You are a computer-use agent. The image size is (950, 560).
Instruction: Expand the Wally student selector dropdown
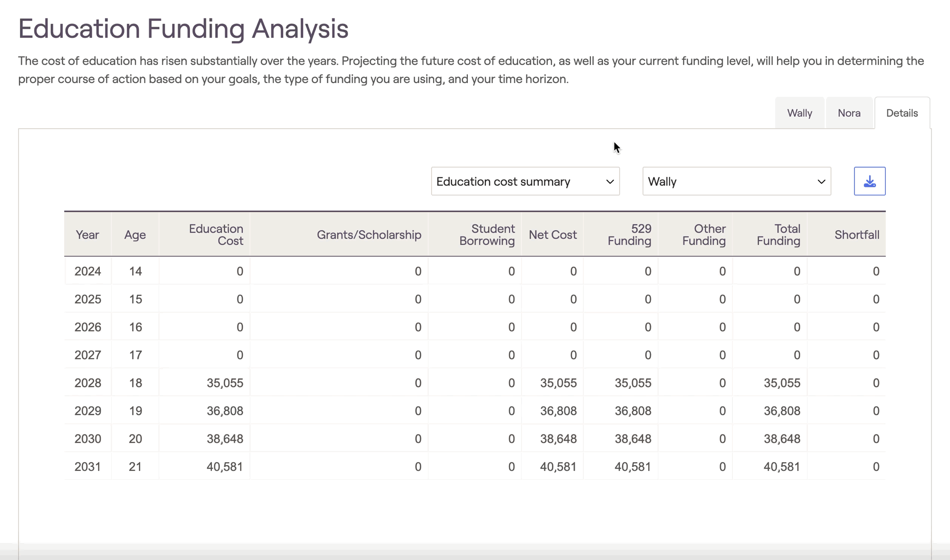(736, 181)
